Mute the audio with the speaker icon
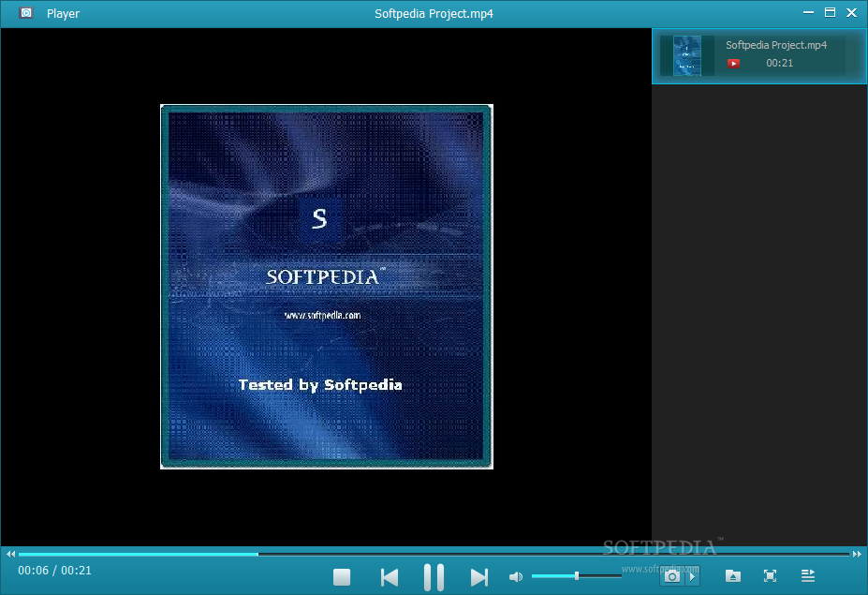 tap(515, 576)
